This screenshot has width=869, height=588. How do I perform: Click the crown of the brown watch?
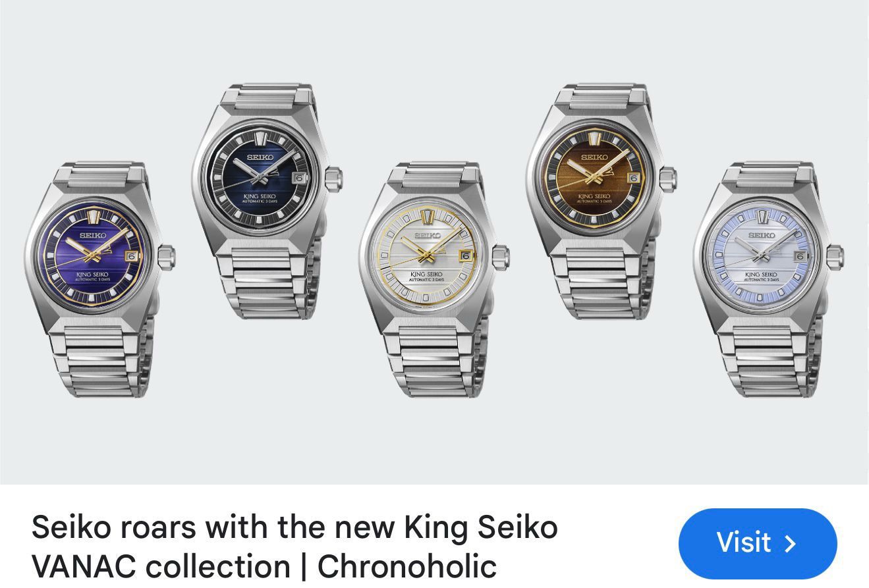click(668, 178)
